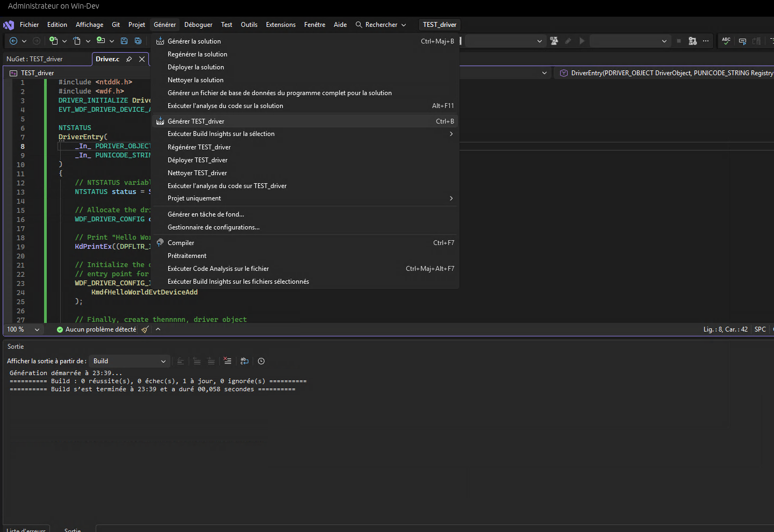Open the Fichier menu
This screenshot has width=774, height=532.
[30, 25]
